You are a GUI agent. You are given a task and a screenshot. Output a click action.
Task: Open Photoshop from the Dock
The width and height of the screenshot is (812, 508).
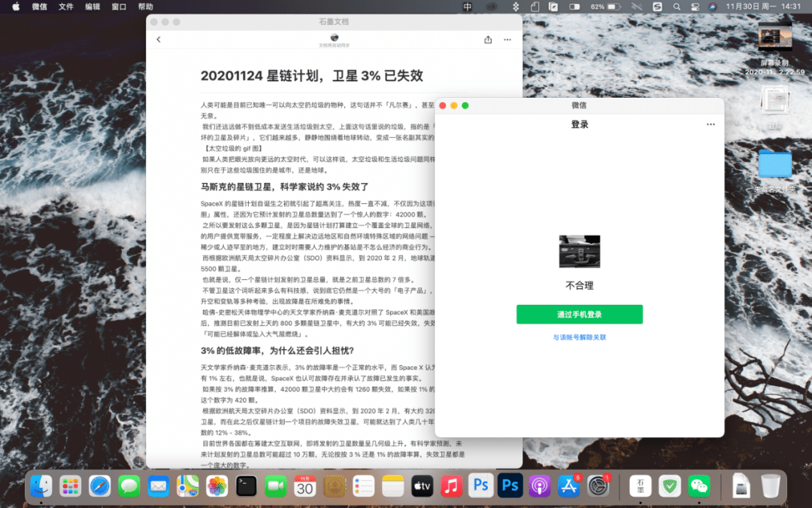pyautogui.click(x=480, y=487)
